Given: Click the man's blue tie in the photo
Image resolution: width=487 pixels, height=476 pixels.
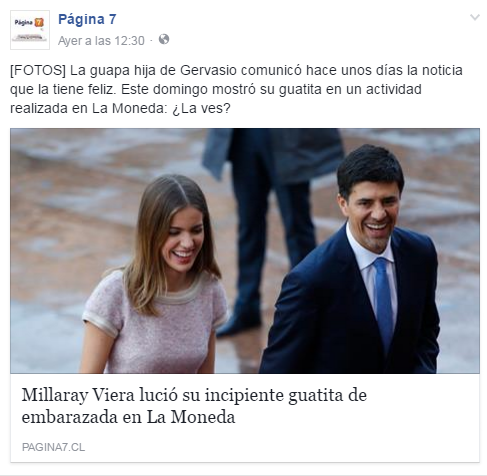Looking at the screenshot, I should coord(384,303).
